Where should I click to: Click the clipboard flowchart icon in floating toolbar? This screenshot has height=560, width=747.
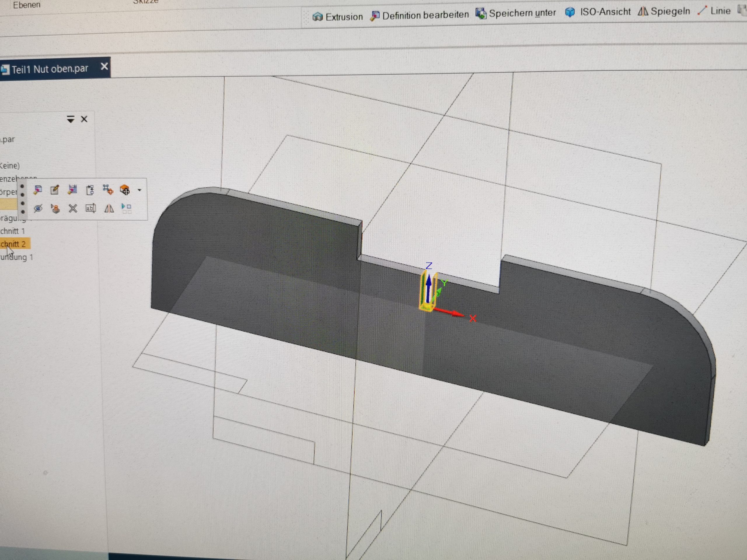pos(90,190)
